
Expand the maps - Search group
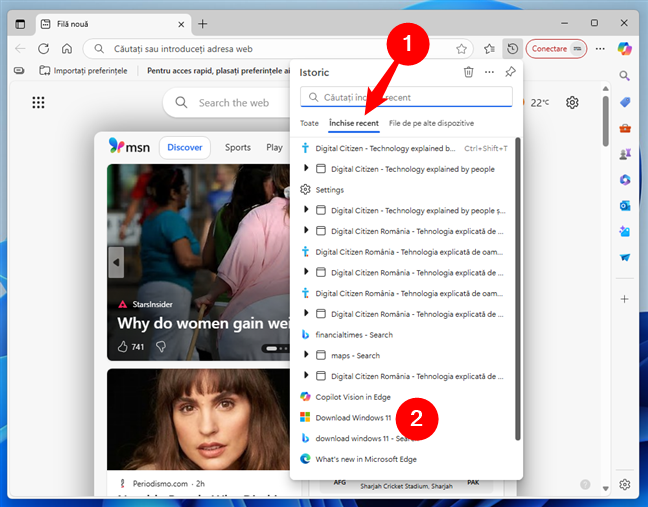[x=307, y=355]
